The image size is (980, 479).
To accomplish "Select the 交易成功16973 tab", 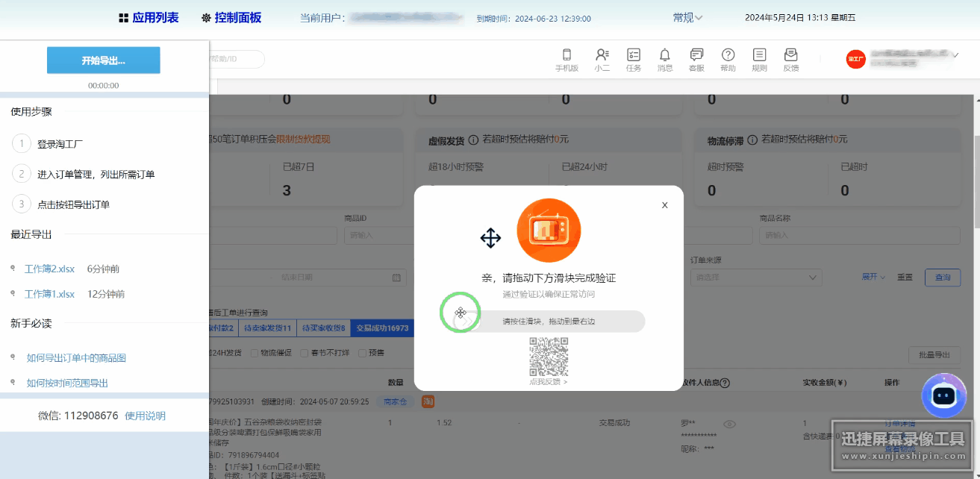I will pyautogui.click(x=382, y=328).
